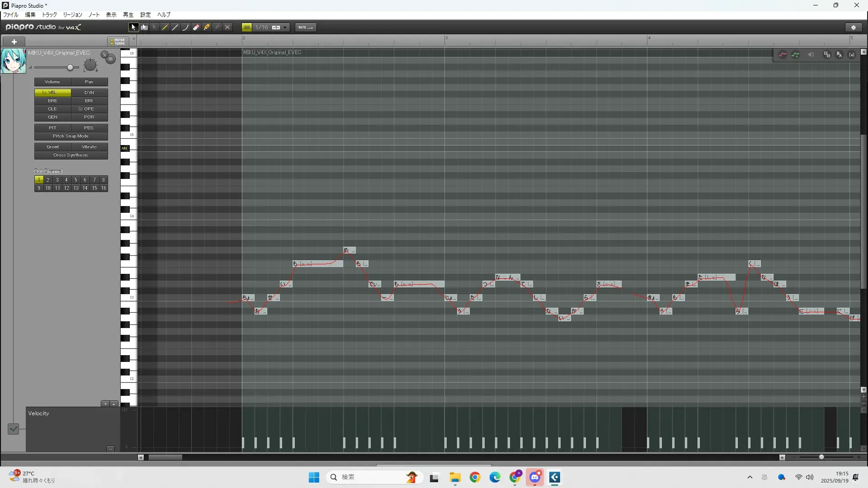868x488 pixels.
Task: Open the 1/16 quantize dropdown
Action: click(285, 28)
